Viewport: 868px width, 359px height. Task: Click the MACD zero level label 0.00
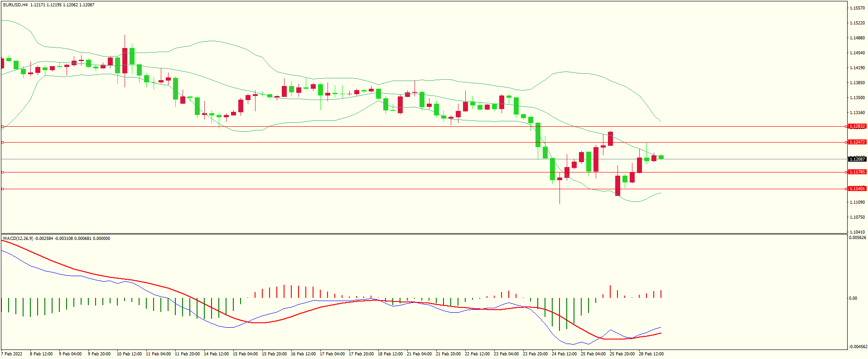click(x=853, y=298)
